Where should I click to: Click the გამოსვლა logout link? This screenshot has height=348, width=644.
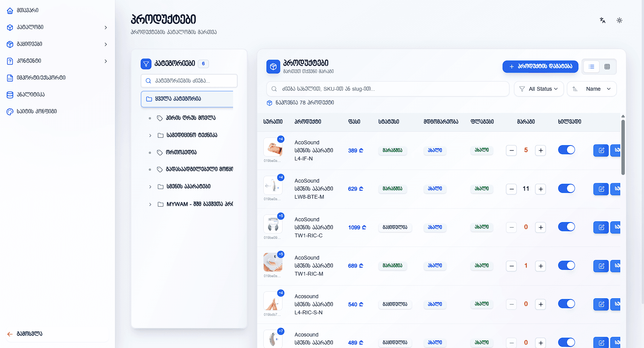point(29,334)
